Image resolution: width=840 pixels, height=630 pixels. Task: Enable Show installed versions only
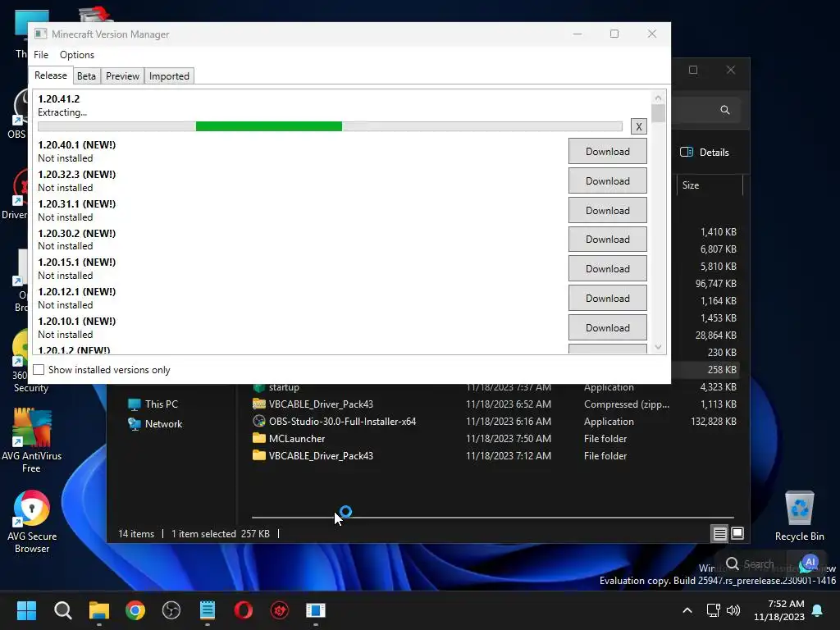click(39, 370)
